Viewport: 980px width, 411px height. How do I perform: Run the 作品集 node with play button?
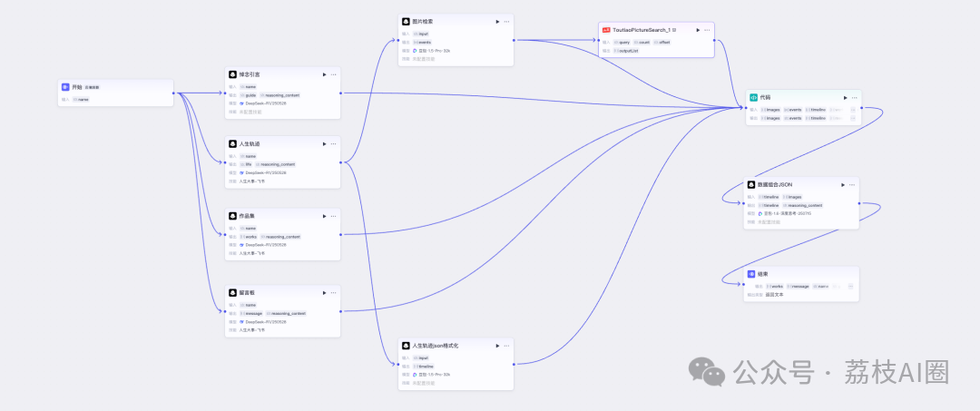[324, 216]
